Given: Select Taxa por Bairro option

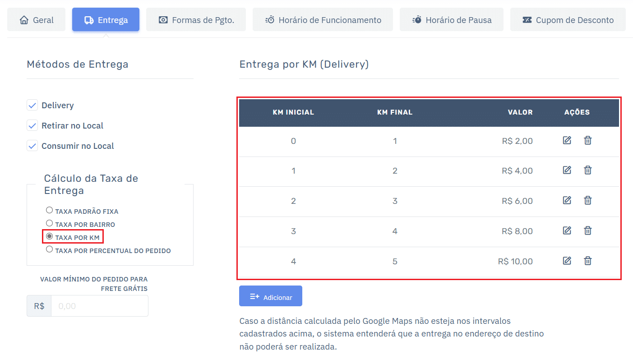Looking at the screenshot, I should 49,223.
